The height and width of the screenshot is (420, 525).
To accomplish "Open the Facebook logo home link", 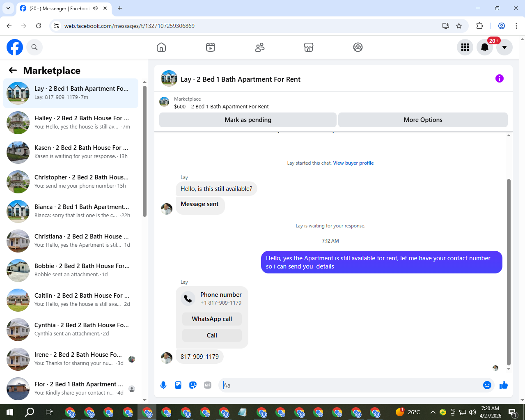I will (15, 47).
